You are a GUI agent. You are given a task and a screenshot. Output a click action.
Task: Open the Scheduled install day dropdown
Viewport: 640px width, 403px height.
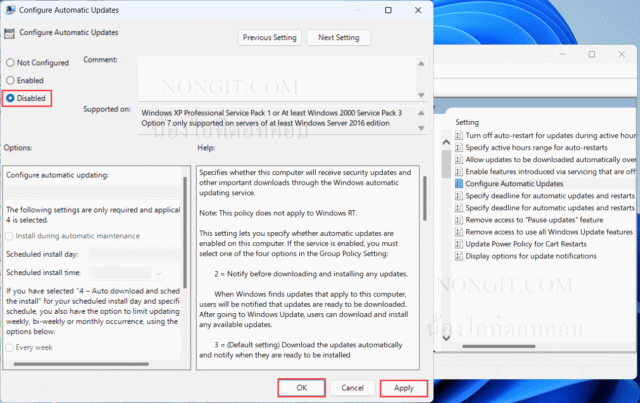(x=134, y=255)
